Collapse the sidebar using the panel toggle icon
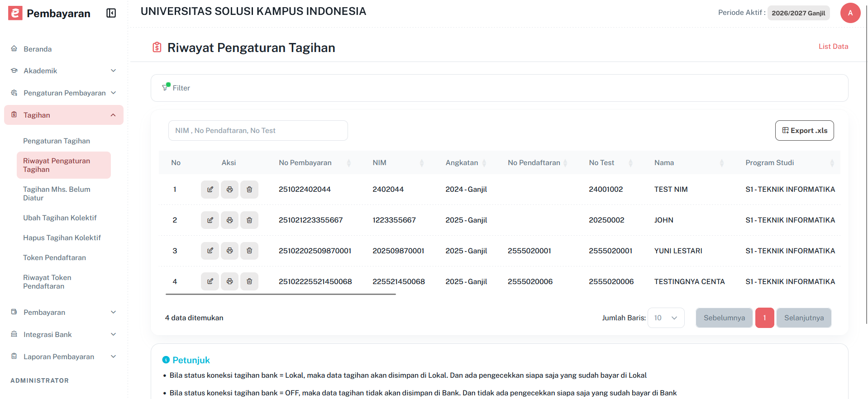Viewport: 868px width, 399px height. click(111, 13)
